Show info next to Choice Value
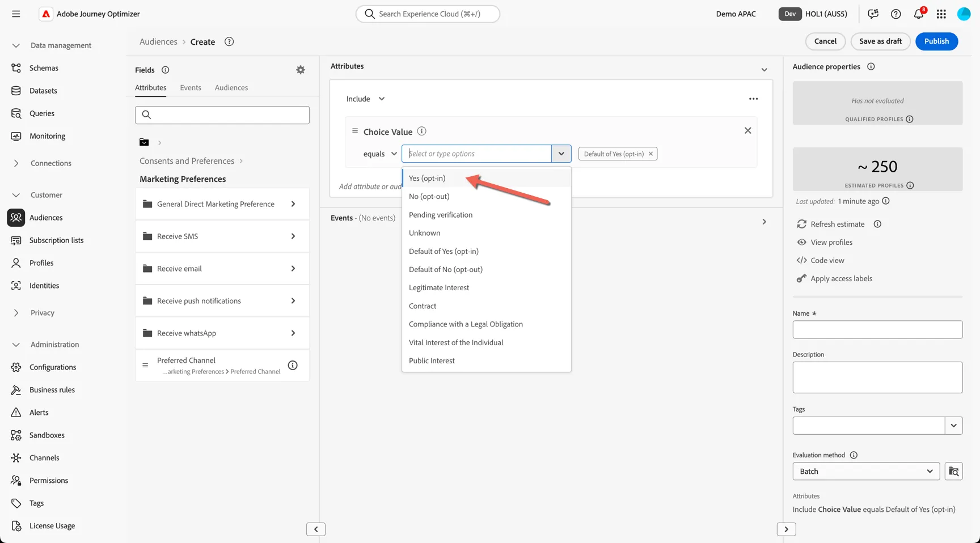The width and height of the screenshot is (980, 543). 421,131
